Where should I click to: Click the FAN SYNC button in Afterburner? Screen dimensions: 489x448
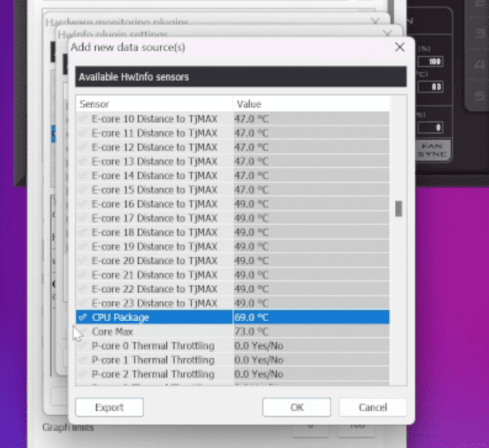click(x=433, y=150)
